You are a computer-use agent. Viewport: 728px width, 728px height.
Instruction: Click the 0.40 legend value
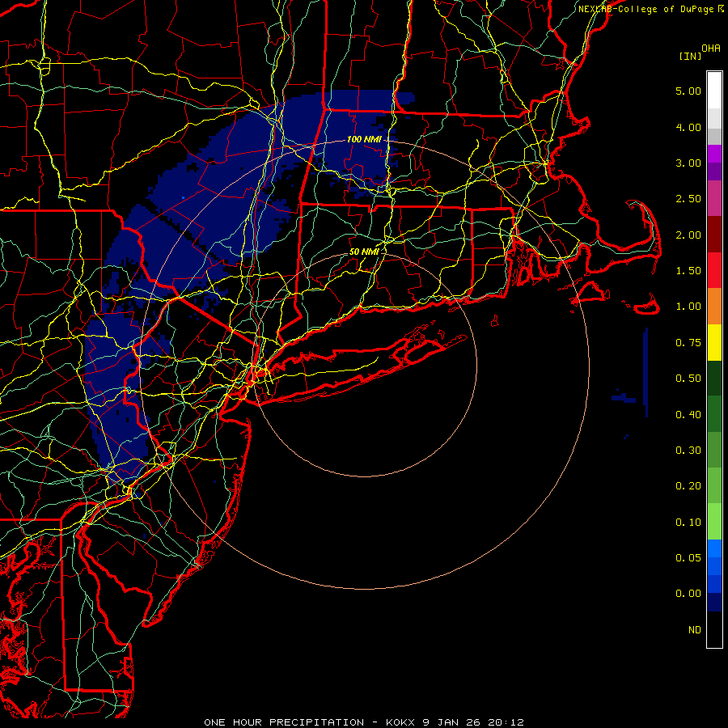[x=688, y=415]
